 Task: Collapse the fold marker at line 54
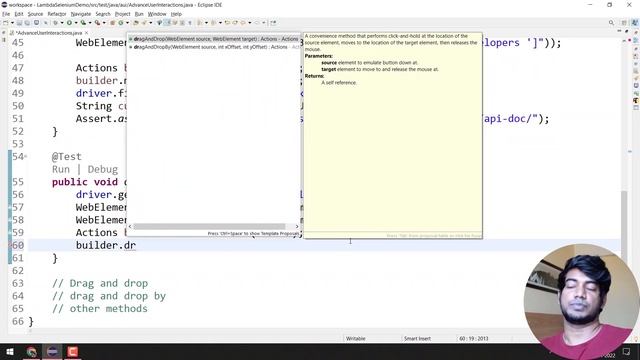click(x=26, y=156)
